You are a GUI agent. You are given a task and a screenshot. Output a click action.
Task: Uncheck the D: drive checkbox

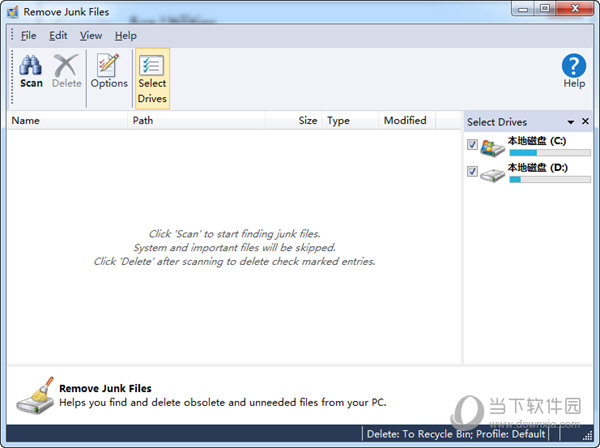click(473, 172)
